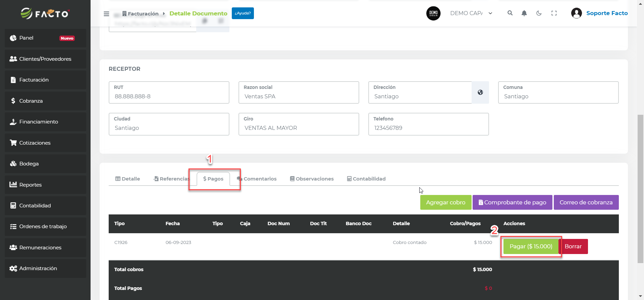Switch to the Pagos tab

tap(213, 179)
